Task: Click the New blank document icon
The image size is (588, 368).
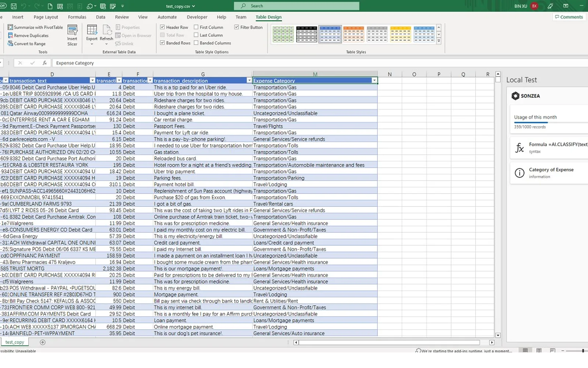Action: [x=50, y=6]
